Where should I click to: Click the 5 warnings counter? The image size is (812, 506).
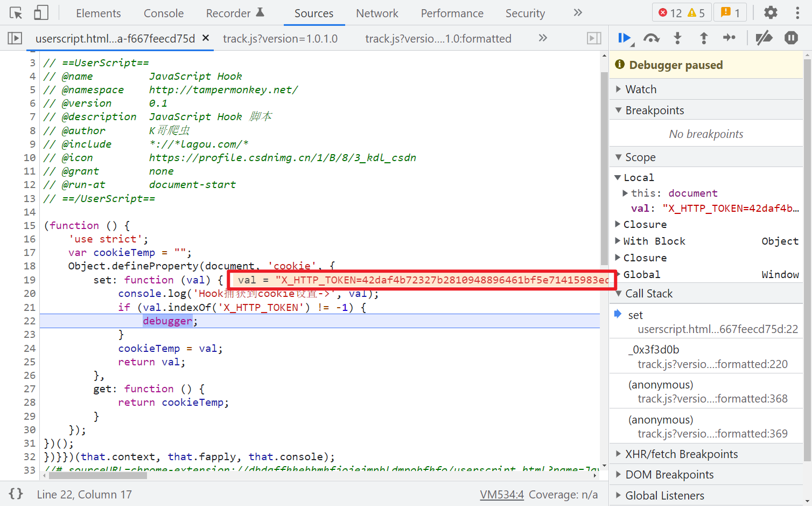pyautogui.click(x=696, y=13)
